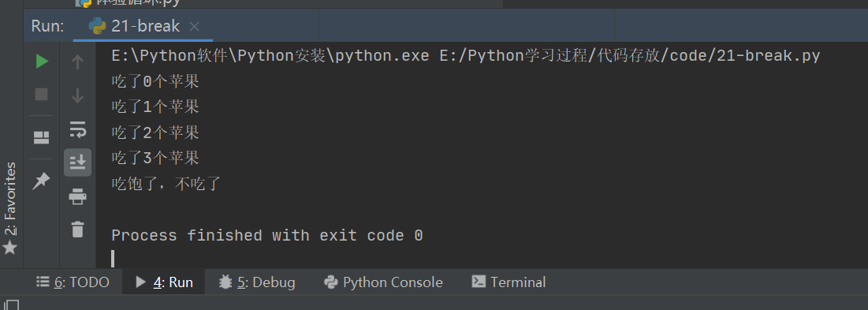Toggle pin tab icon
This screenshot has width=868, height=310.
click(x=42, y=181)
